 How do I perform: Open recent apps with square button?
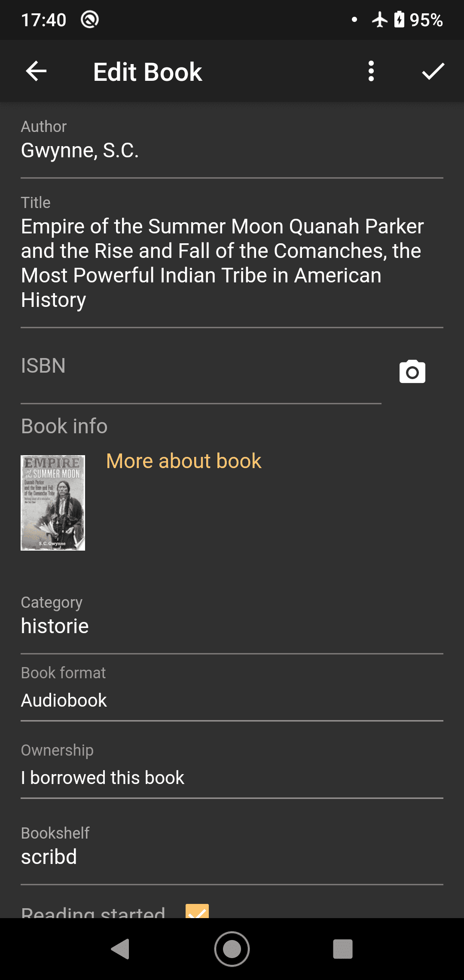tap(342, 949)
